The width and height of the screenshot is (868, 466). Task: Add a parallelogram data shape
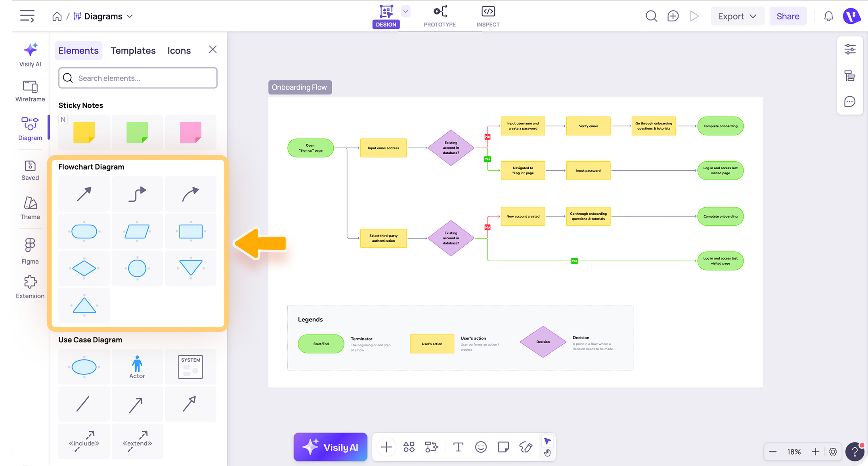(137, 231)
